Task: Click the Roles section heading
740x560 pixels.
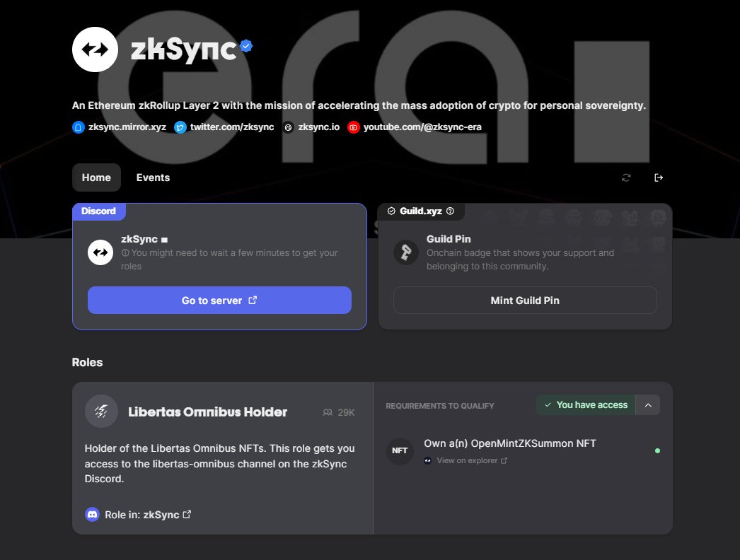Action: [x=87, y=362]
